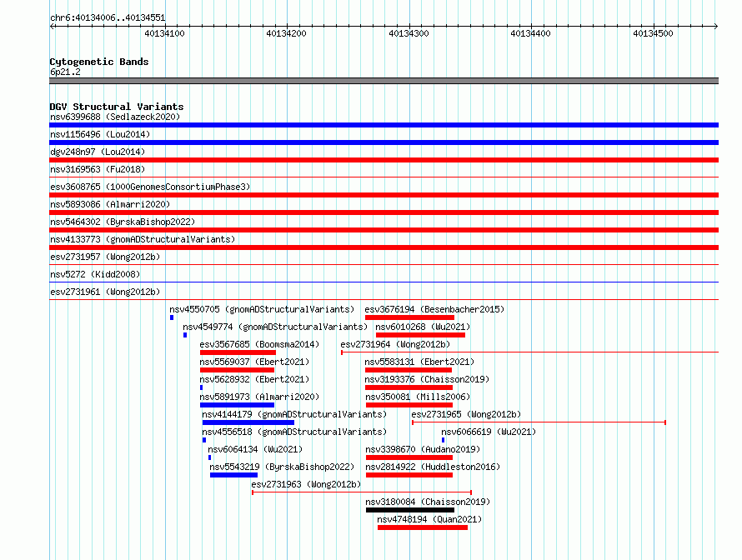Click ruler position 40134500

click(653, 33)
